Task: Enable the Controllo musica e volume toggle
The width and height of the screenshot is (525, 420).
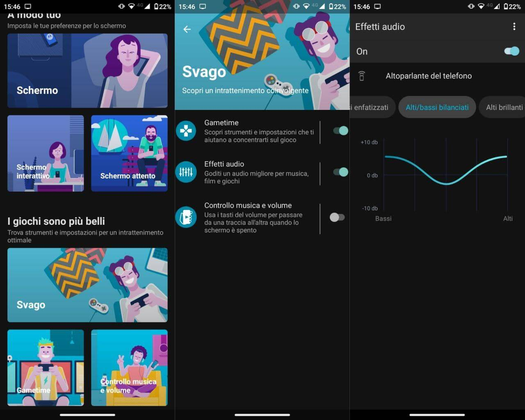Action: [337, 217]
